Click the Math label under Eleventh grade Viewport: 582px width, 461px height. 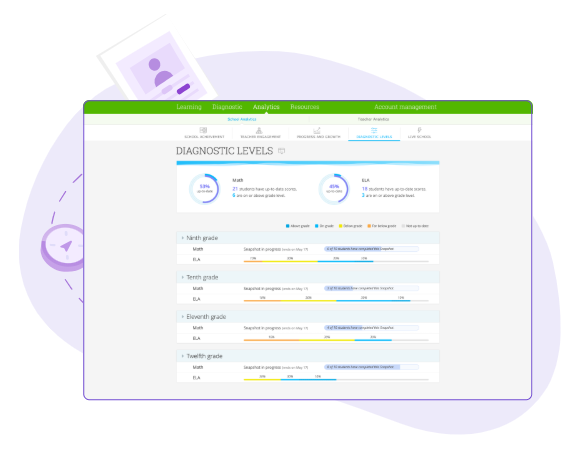pyautogui.click(x=198, y=328)
